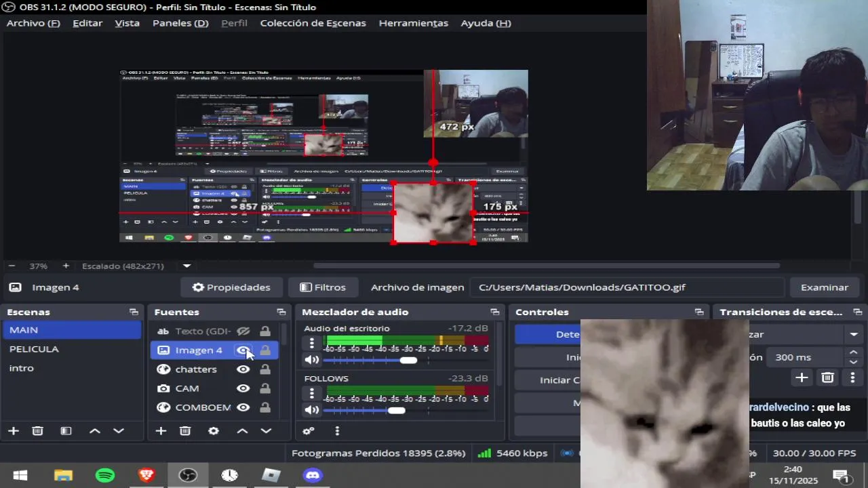Open Colección de Escenas menu
The width and height of the screenshot is (868, 488).
pos(313,23)
